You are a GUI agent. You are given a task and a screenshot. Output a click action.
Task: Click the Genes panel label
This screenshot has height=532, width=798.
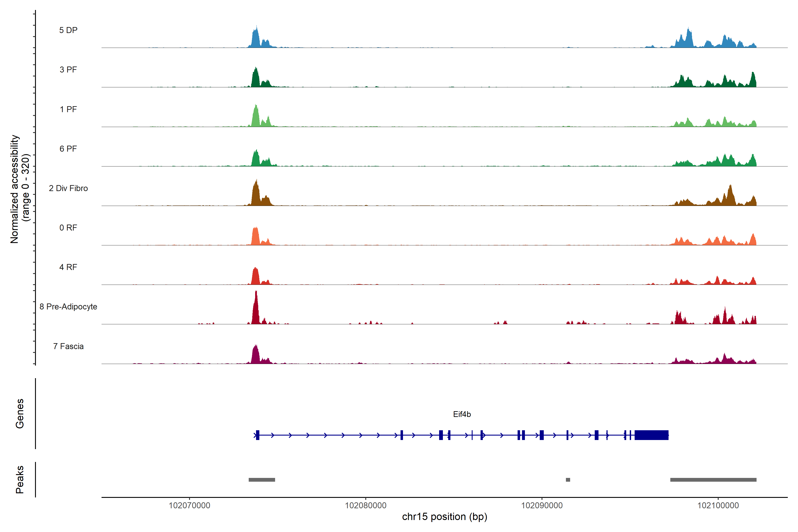click(20, 414)
